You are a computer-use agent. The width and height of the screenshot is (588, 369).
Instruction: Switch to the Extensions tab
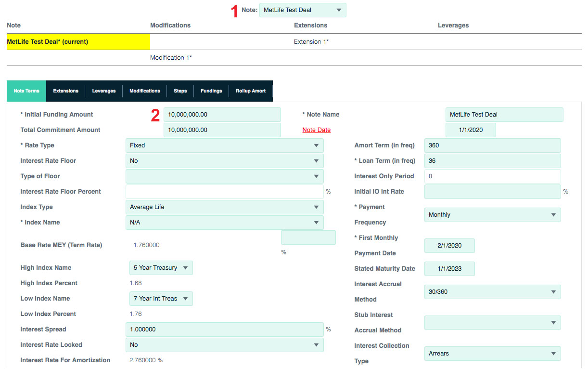click(x=66, y=91)
